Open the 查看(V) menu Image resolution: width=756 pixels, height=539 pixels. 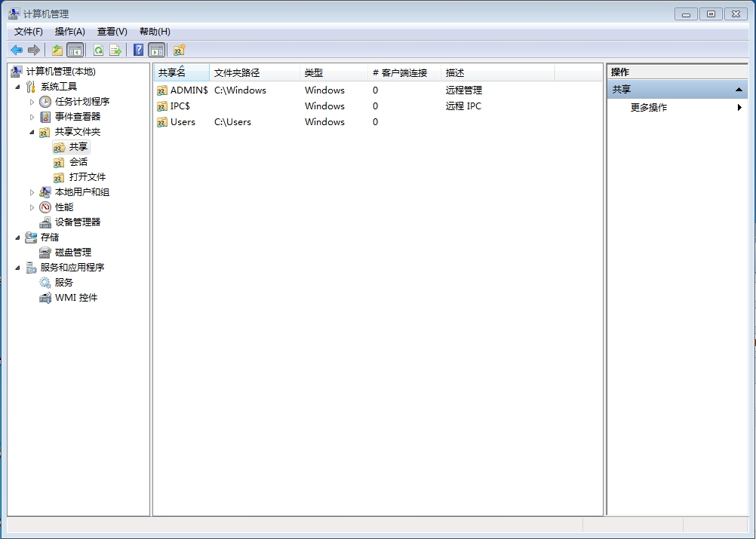point(112,32)
